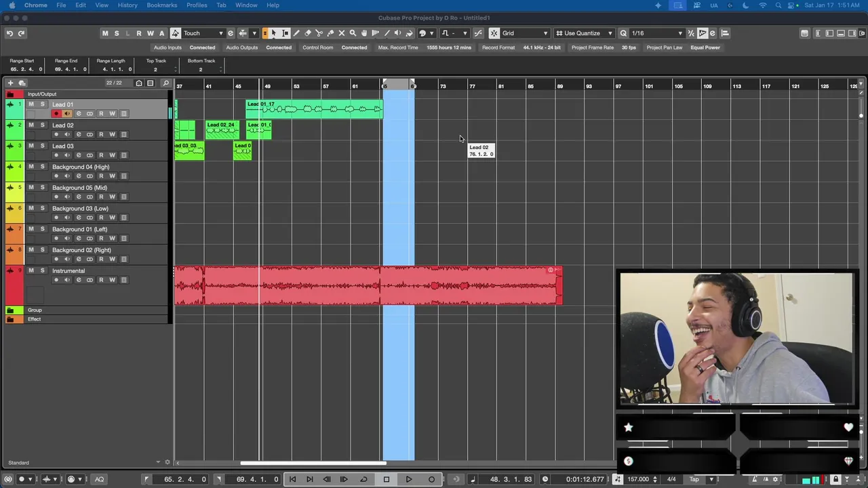The height and width of the screenshot is (488, 868).
Task: Select the Split scissors tool
Action: (319, 33)
